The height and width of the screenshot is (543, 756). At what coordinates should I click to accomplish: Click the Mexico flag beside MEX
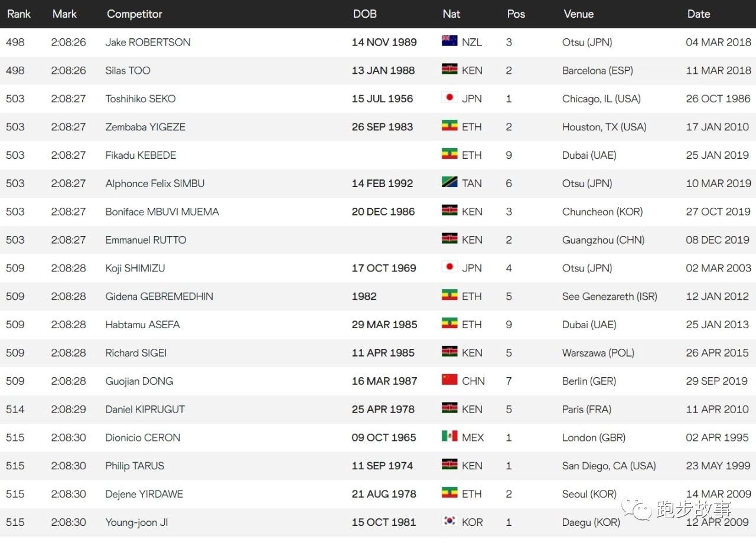449,437
